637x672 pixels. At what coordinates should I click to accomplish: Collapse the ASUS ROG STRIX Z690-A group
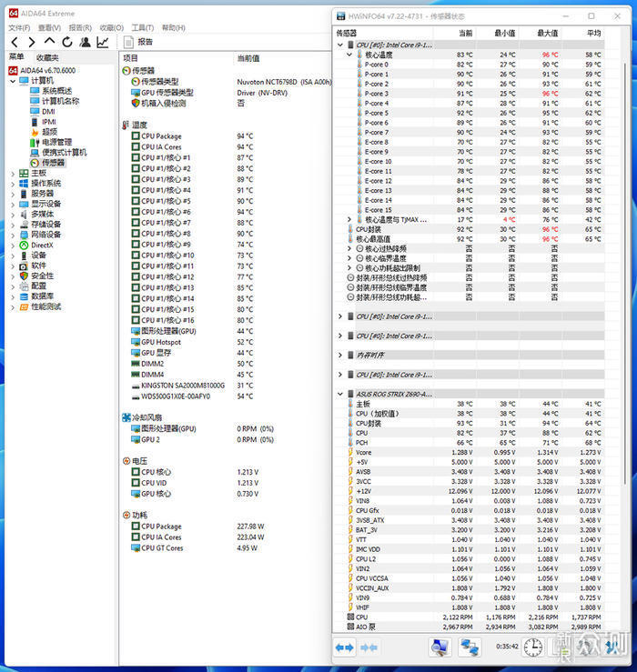[x=340, y=394]
